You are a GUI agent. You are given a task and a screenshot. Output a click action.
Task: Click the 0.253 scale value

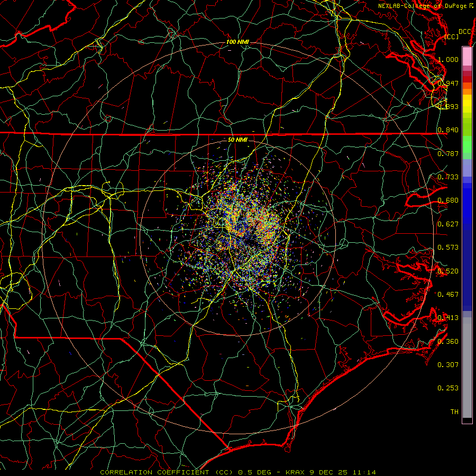448,388
